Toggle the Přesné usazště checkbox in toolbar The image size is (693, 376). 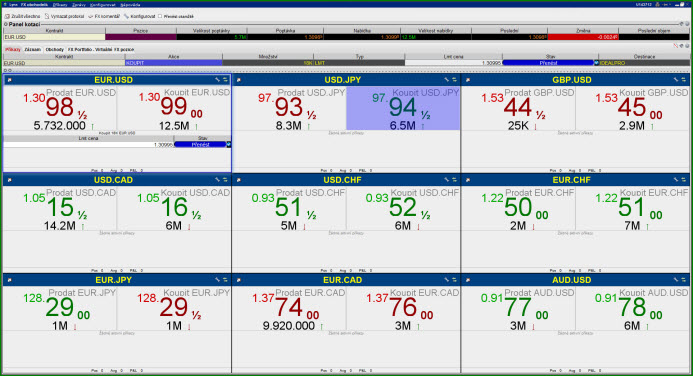(160, 16)
